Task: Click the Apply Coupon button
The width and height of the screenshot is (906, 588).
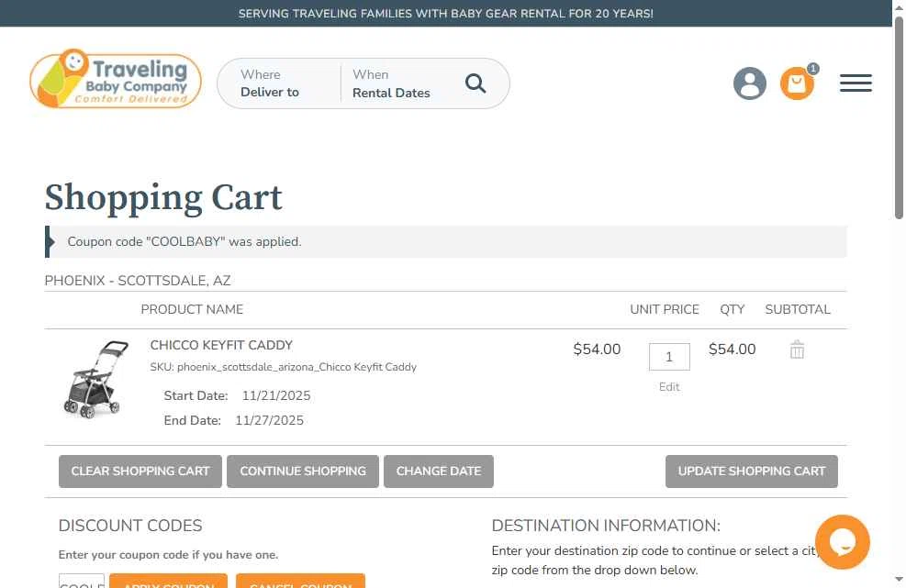Action: pyautogui.click(x=168, y=581)
